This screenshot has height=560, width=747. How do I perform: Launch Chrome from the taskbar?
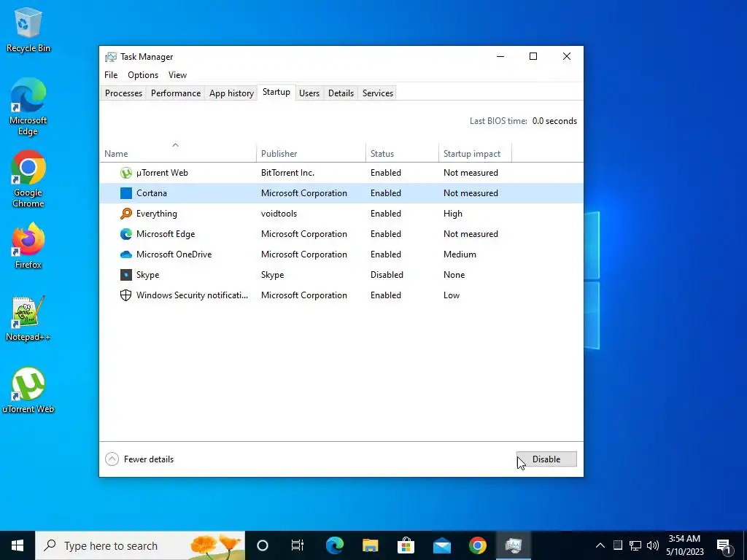(477, 545)
